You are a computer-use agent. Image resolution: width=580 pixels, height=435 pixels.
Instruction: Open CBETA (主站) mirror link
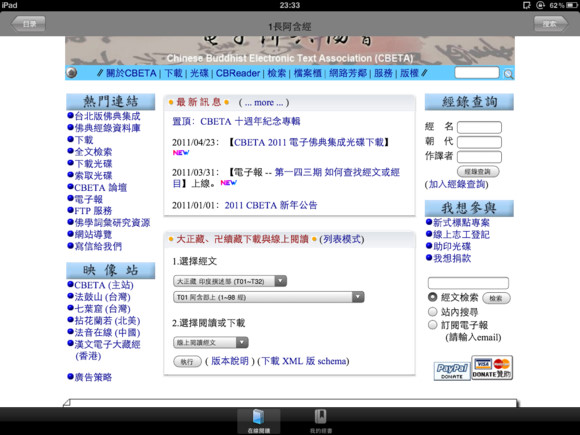coord(104,285)
